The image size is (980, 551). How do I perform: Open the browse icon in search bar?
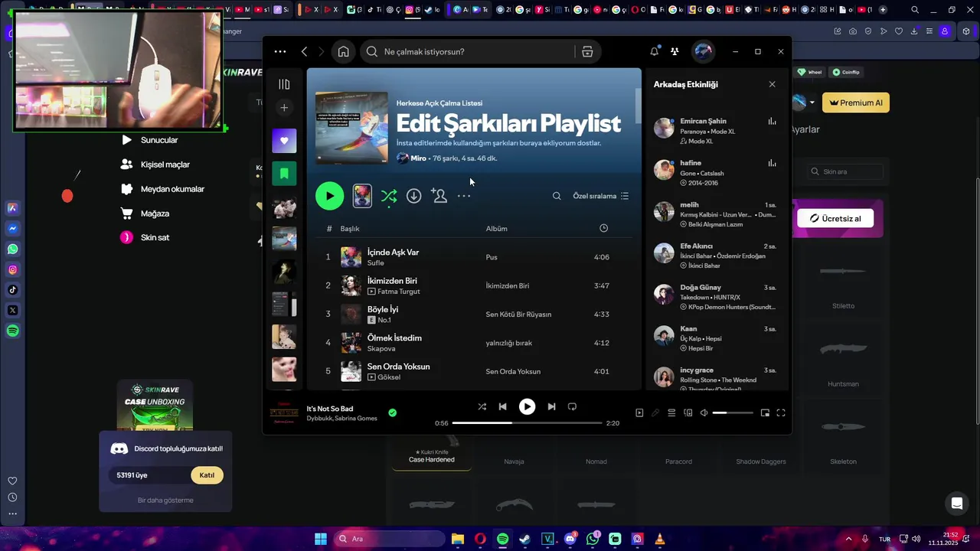point(587,51)
